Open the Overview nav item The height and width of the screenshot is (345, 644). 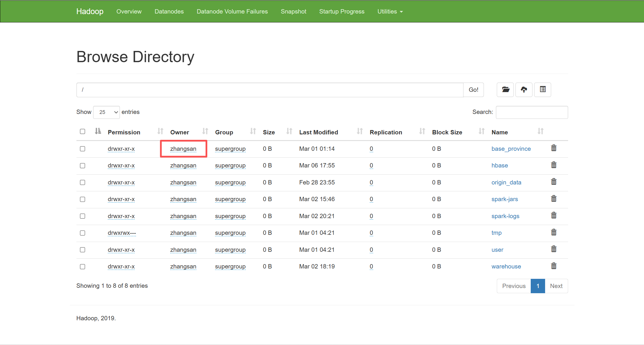(129, 12)
